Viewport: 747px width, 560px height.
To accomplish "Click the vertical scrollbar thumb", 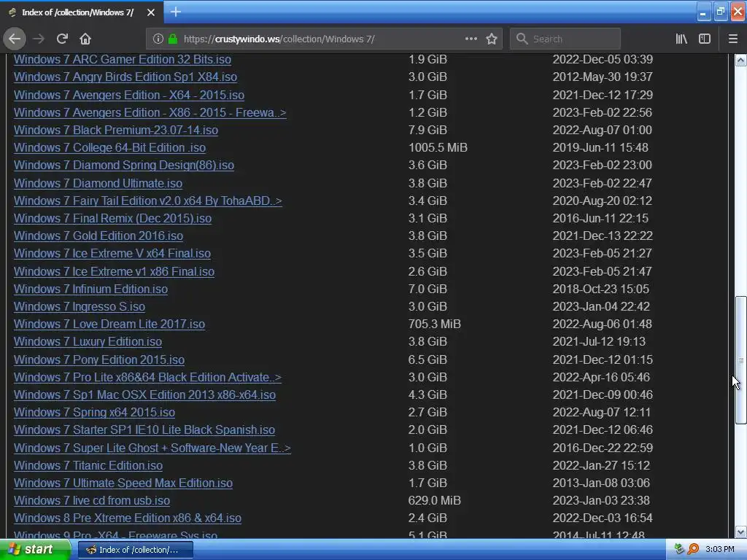I will [740, 360].
